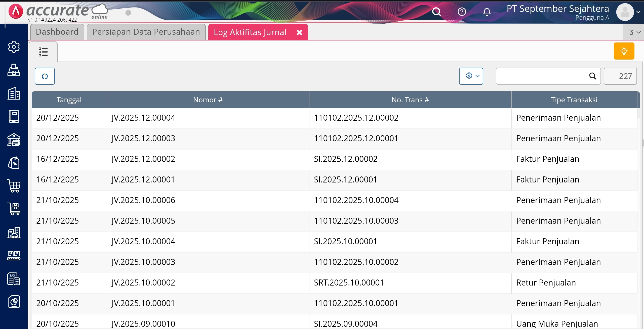Viewport: 644px width, 329px height.
Task: Open the general ledger book module
Action: pos(14,117)
